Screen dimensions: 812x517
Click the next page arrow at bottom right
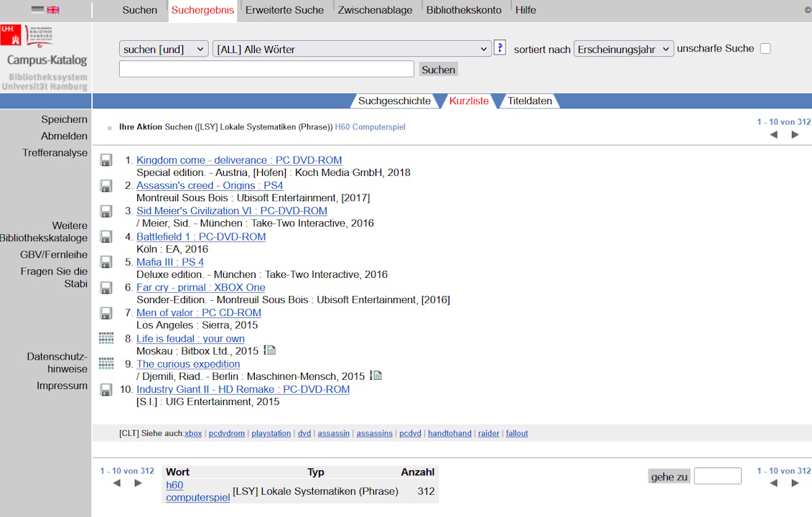pyautogui.click(x=795, y=483)
